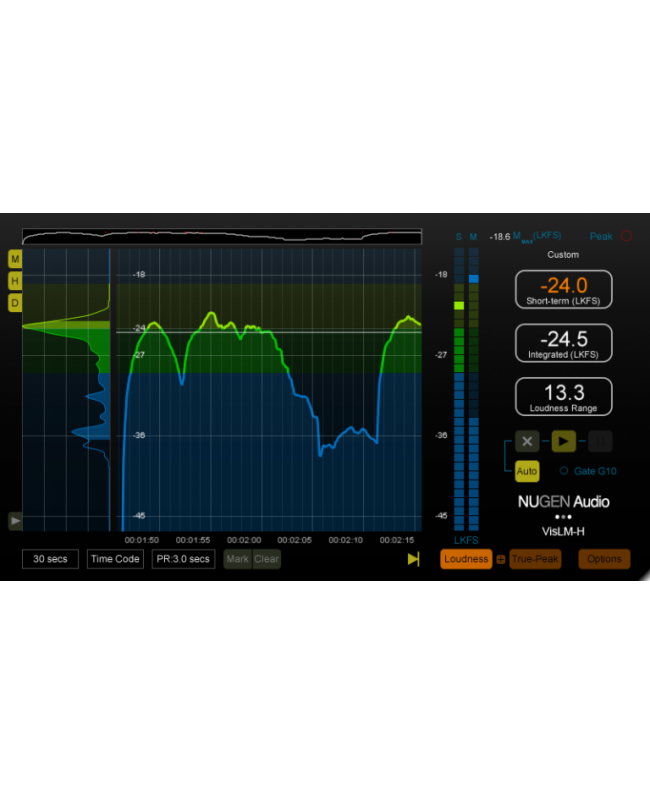
Task: Toggle the H histogram view button
Action: click(x=15, y=281)
